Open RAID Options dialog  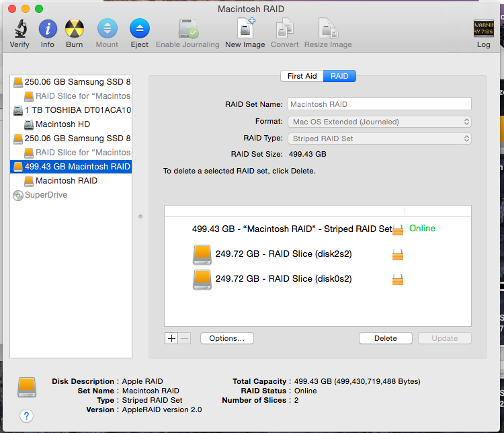227,338
